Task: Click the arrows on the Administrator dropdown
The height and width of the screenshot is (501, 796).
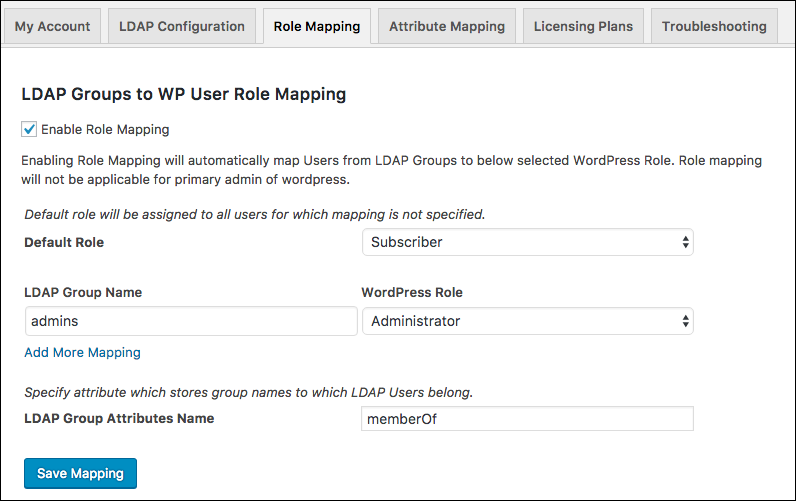Action: coord(685,321)
